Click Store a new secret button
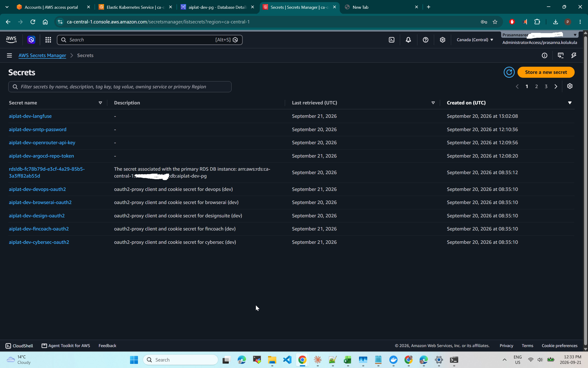The image size is (588, 368). [x=546, y=72]
